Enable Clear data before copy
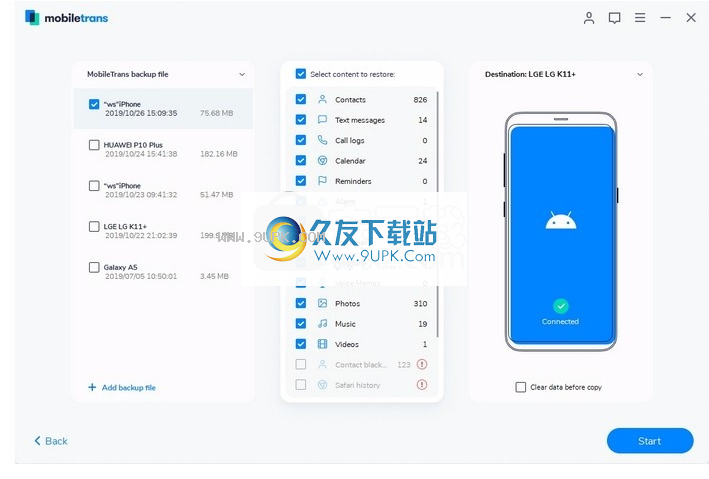Screen dimensions: 709x479 pyautogui.click(x=521, y=387)
